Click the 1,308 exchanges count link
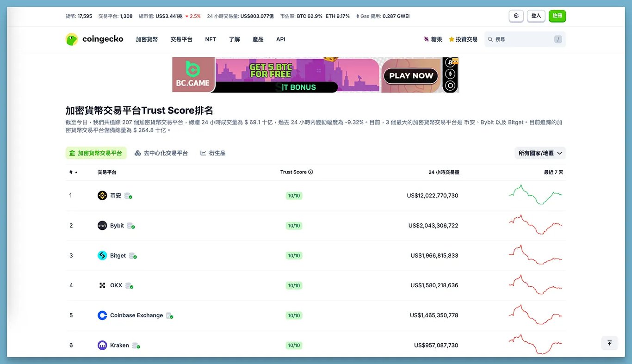The width and height of the screenshot is (632, 364). [x=126, y=16]
